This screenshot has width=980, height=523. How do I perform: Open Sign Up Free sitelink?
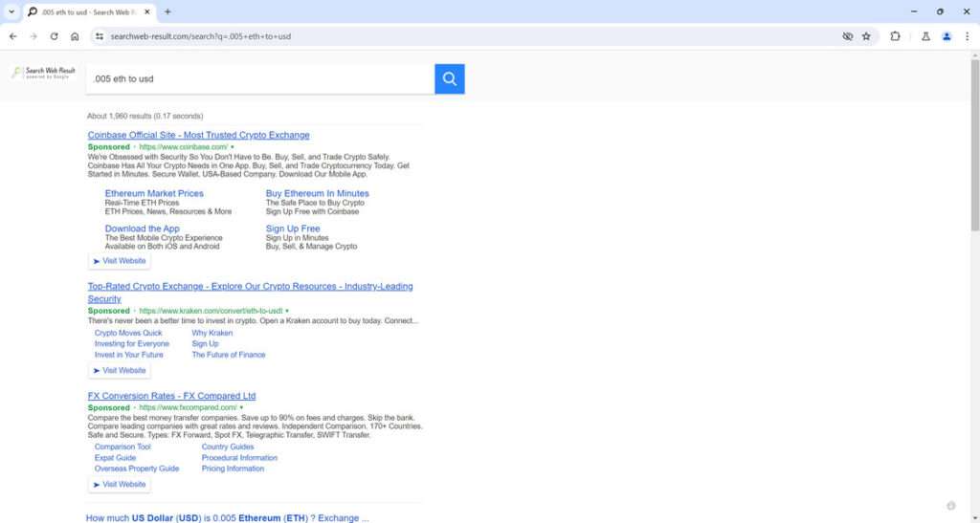293,229
